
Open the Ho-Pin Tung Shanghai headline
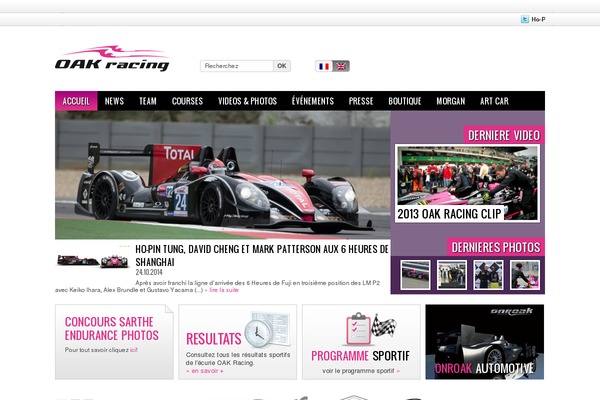point(262,255)
